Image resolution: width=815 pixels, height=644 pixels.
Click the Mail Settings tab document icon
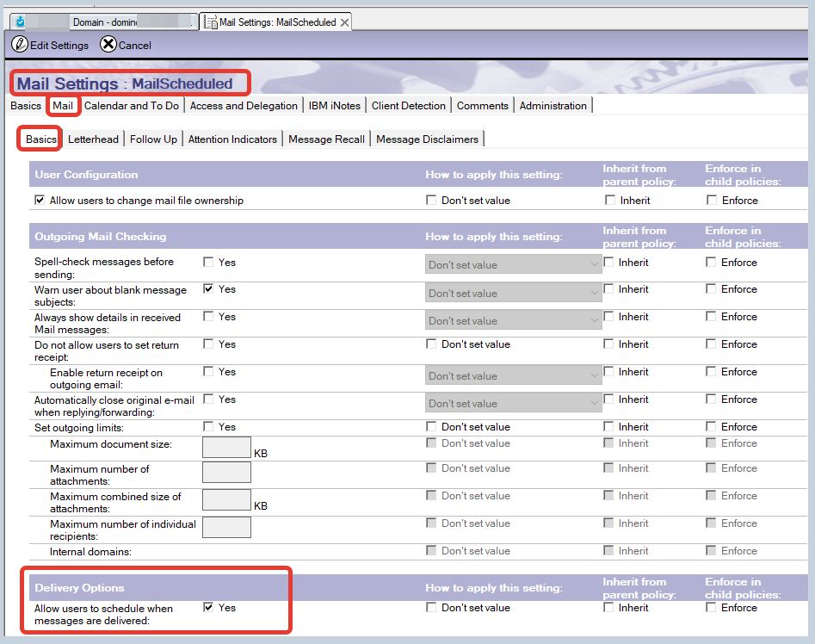point(209,22)
